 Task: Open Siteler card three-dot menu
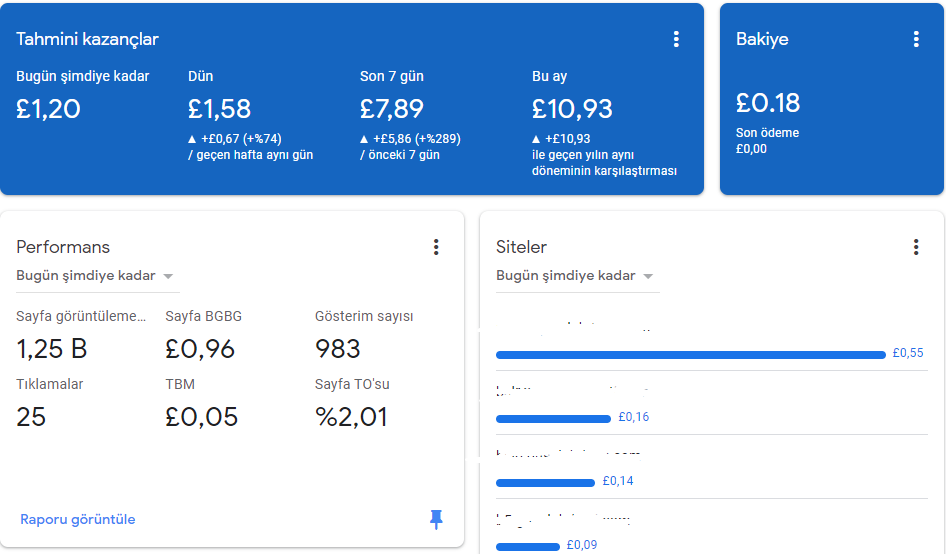[x=916, y=247]
